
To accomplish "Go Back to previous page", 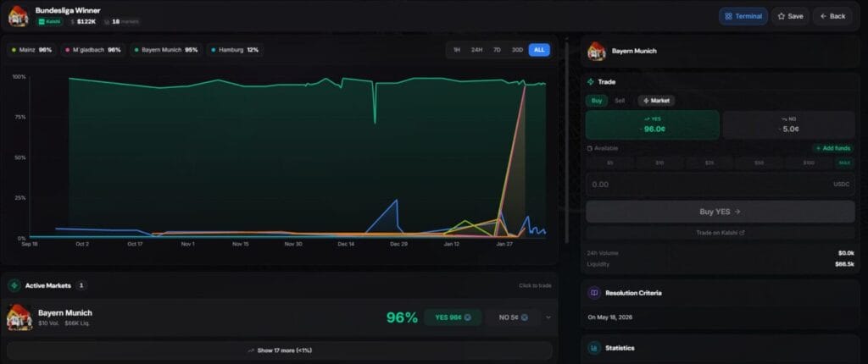I will 832,16.
